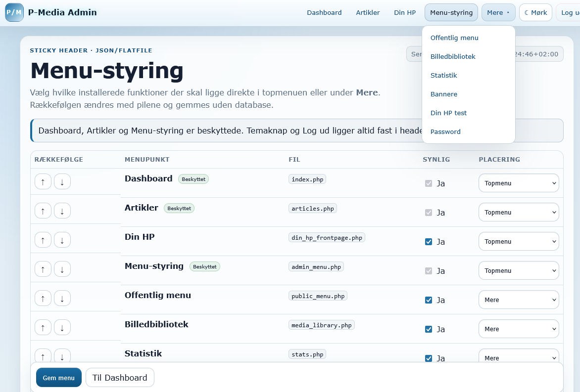Move Din HP row up

tap(43, 240)
